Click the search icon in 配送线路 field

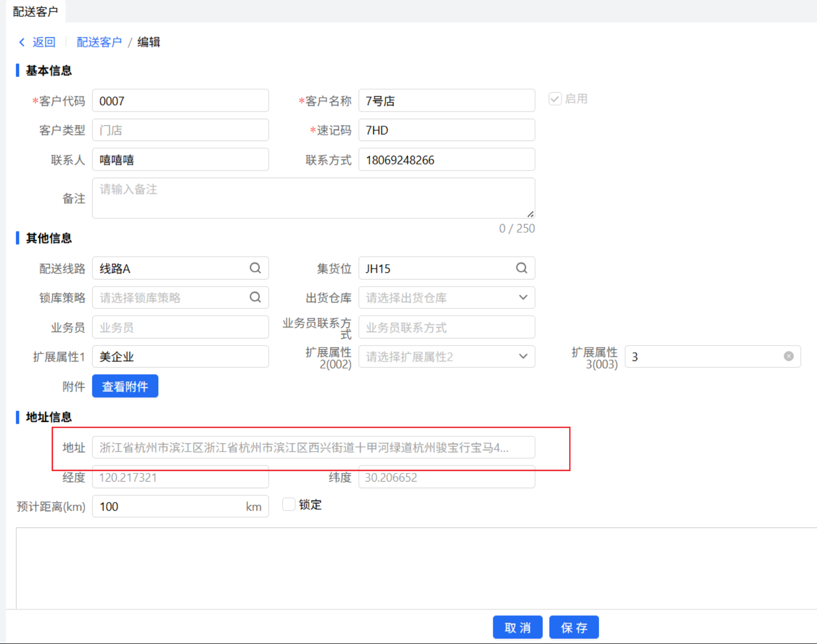pos(255,268)
